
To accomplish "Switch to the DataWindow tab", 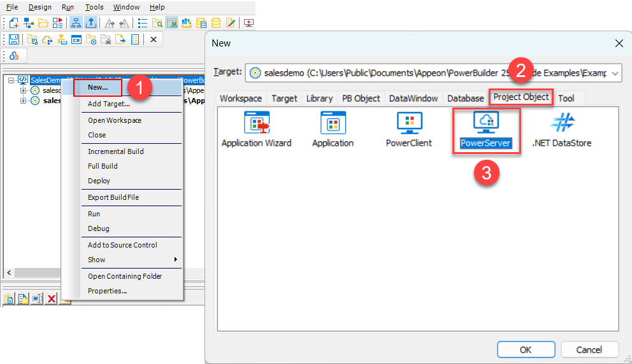I will click(x=413, y=98).
